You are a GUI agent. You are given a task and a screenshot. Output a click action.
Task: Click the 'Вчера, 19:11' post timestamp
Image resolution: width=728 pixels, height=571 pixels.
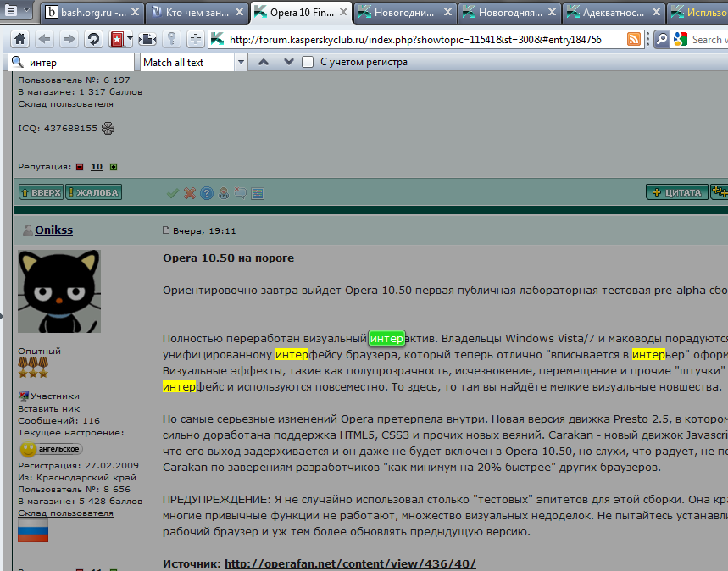click(204, 230)
